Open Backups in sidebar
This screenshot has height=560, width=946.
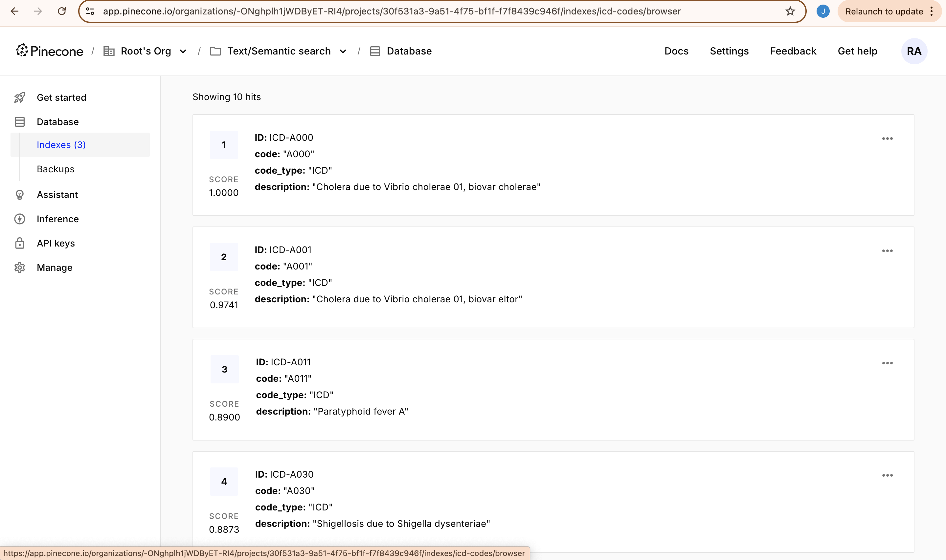(x=56, y=169)
